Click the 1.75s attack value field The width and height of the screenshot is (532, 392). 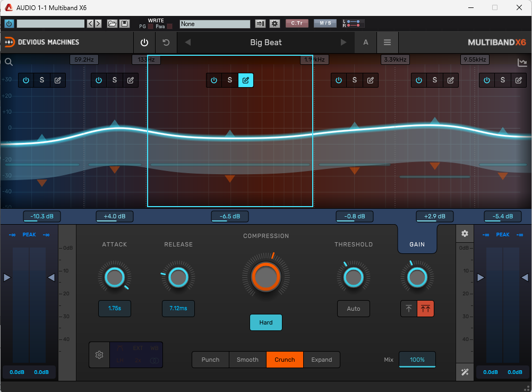[x=115, y=309]
